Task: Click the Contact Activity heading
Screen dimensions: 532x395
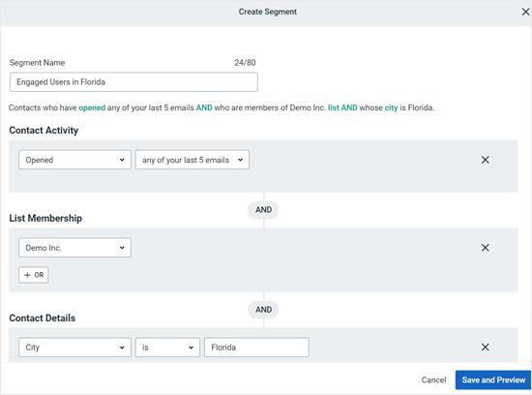Action: tap(44, 131)
